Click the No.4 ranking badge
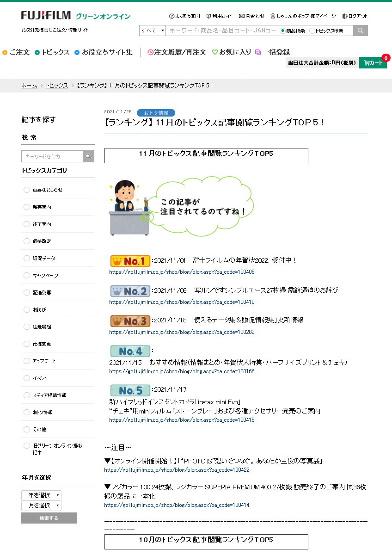 [130, 351]
